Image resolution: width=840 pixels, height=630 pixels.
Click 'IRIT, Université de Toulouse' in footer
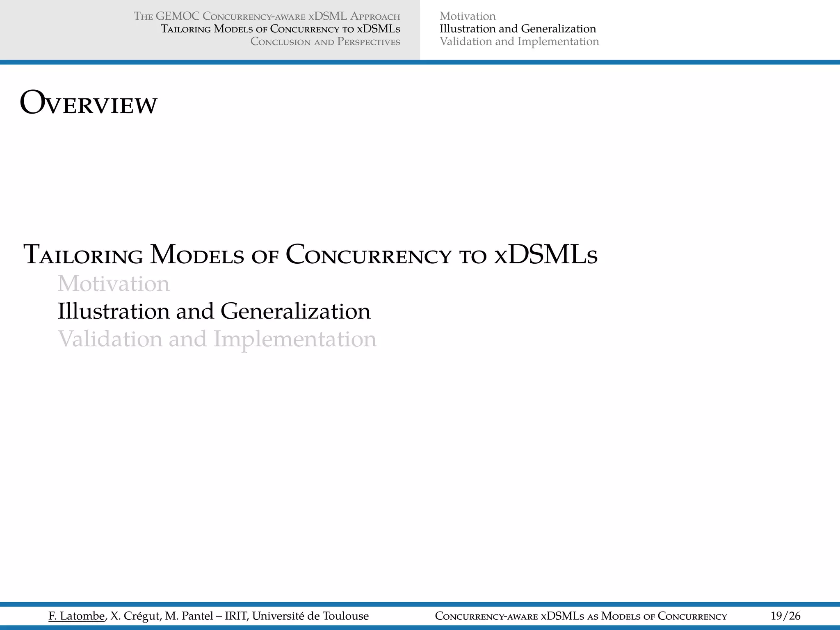(x=297, y=616)
